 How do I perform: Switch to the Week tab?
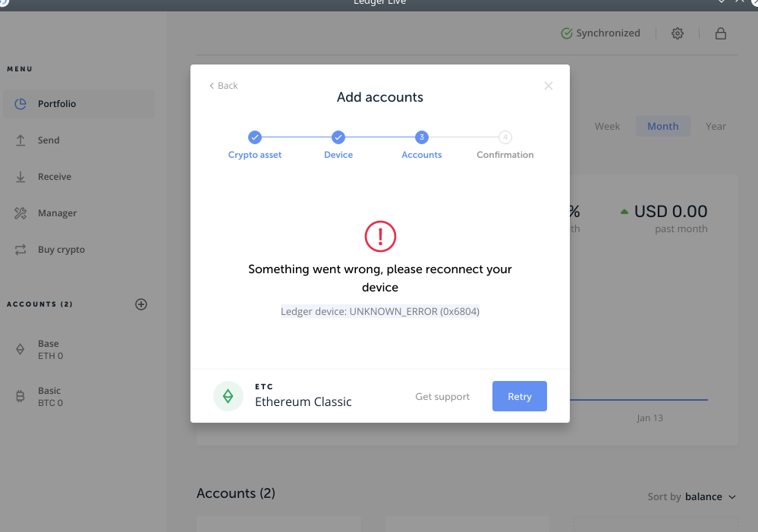click(x=607, y=126)
